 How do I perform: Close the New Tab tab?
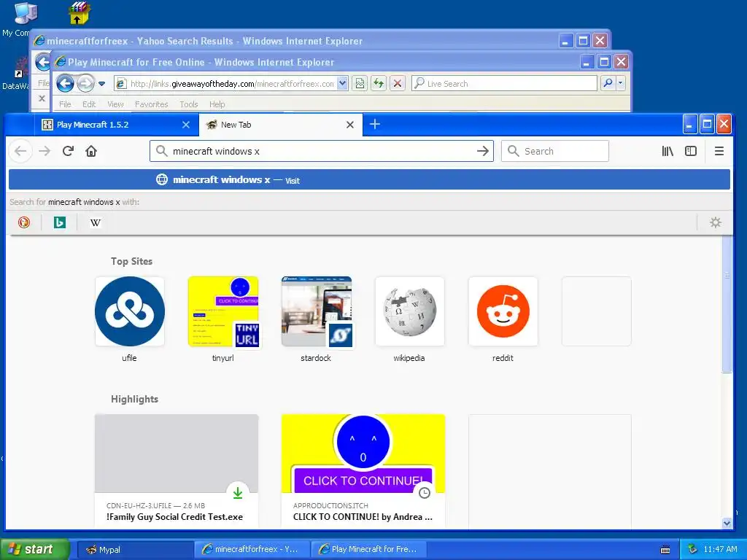tap(349, 125)
